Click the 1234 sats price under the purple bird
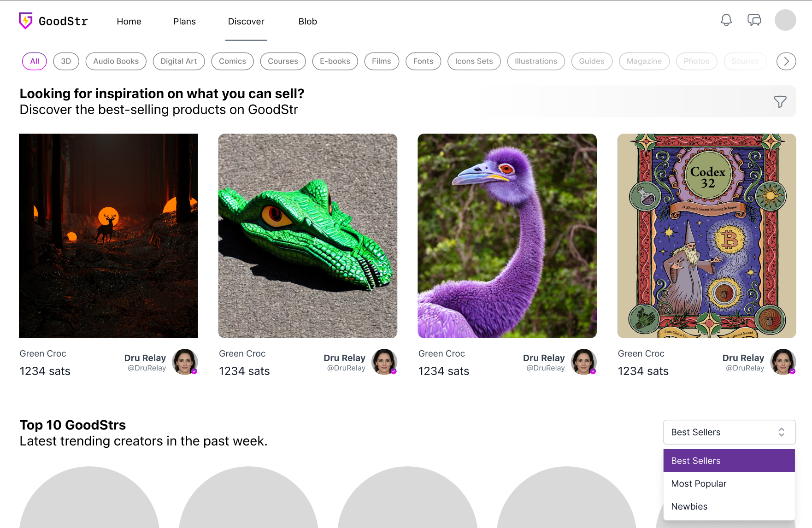This screenshot has width=812, height=528. click(x=444, y=371)
